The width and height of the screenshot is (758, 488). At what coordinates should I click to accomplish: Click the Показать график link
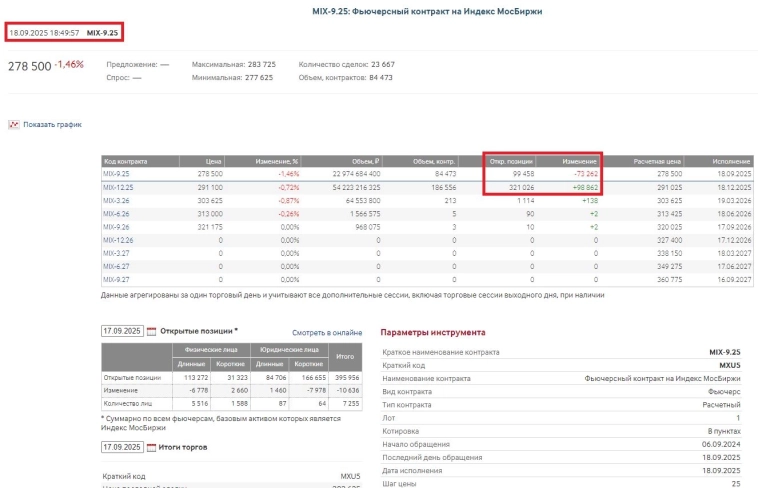tap(52, 125)
